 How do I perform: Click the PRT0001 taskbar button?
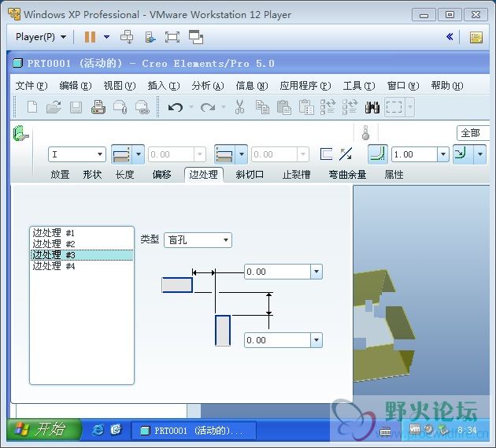pyautogui.click(x=193, y=431)
